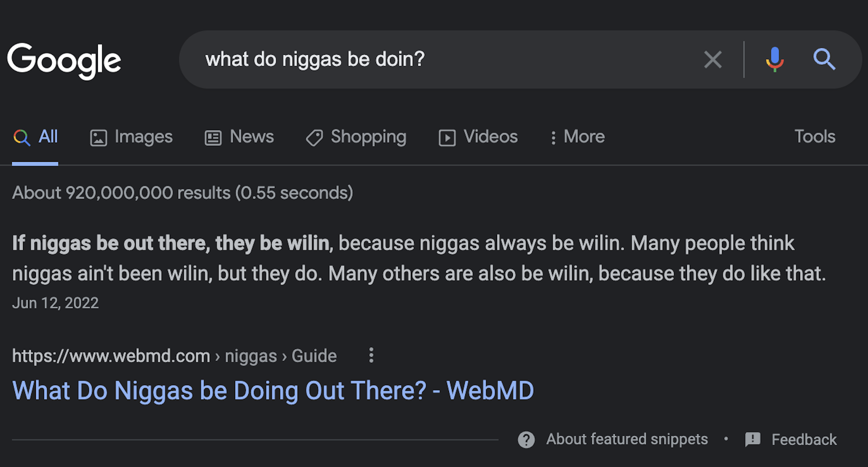Image resolution: width=868 pixels, height=467 pixels.
Task: Open the About featured snippets link
Action: (627, 439)
